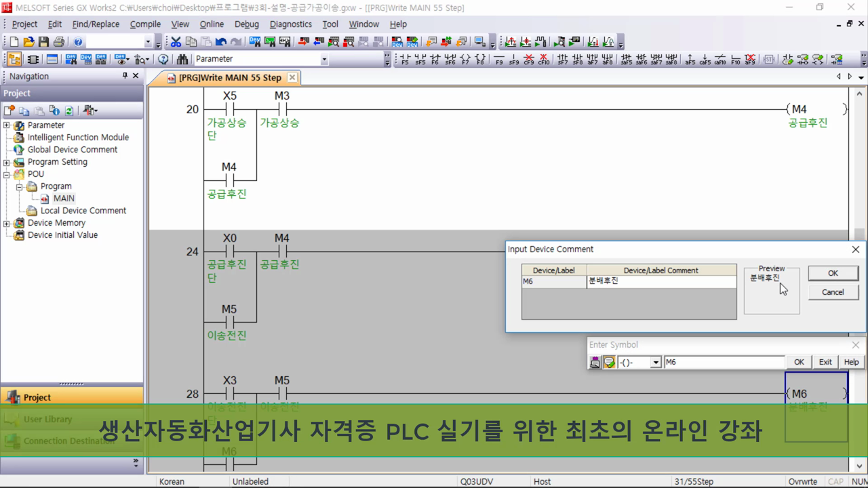Click the F5 open contact symbol

point(406,59)
